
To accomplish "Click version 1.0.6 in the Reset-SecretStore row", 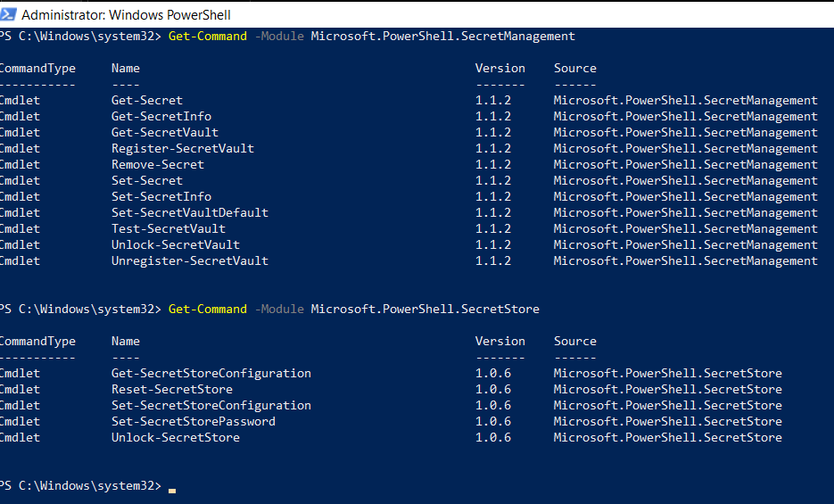I will 493,390.
